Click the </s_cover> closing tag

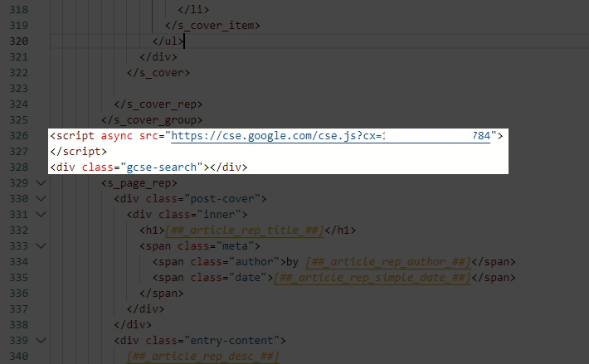point(158,73)
